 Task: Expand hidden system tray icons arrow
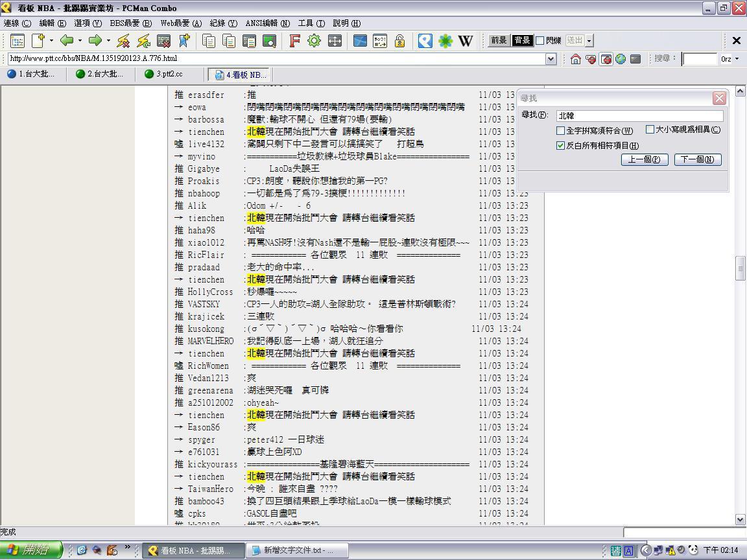(x=646, y=550)
